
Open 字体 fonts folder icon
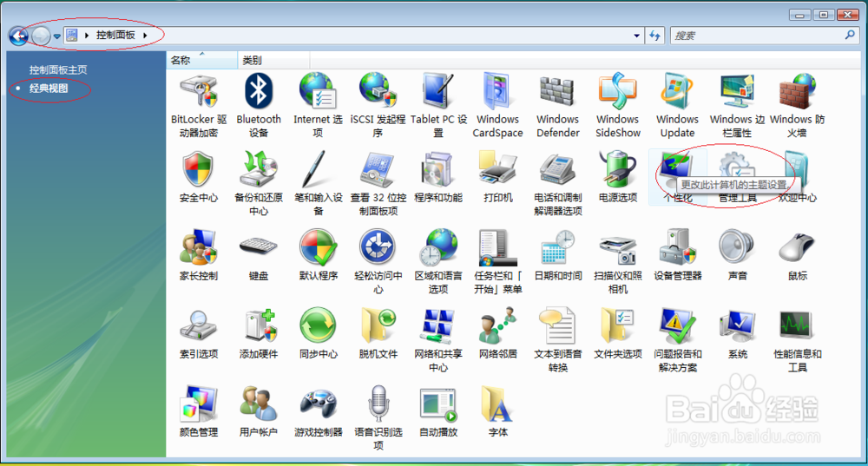coord(497,404)
